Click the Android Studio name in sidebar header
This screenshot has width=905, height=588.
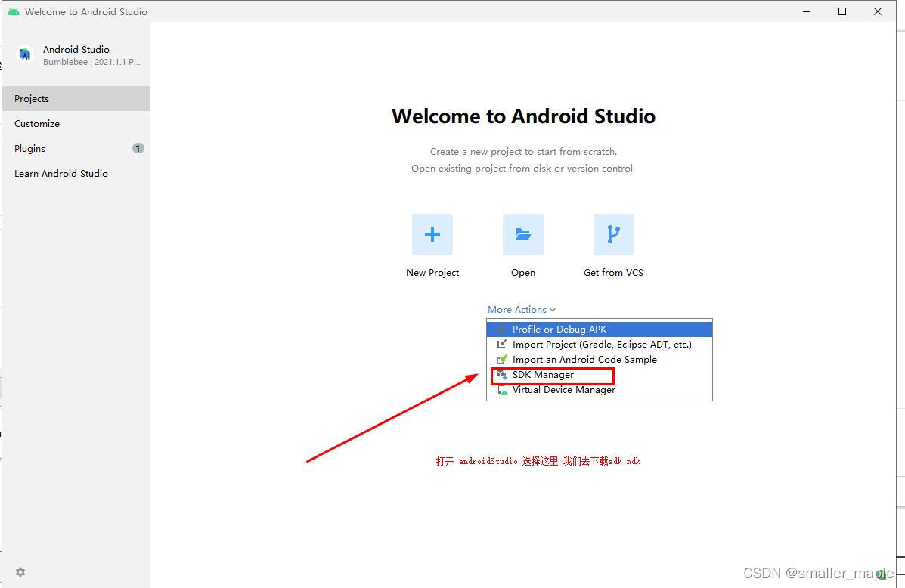tap(76, 50)
